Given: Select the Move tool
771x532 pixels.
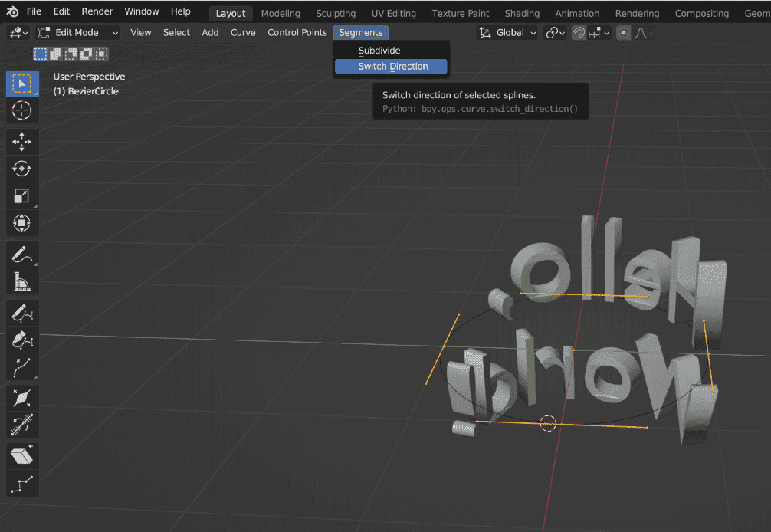Looking at the screenshot, I should 22,142.
